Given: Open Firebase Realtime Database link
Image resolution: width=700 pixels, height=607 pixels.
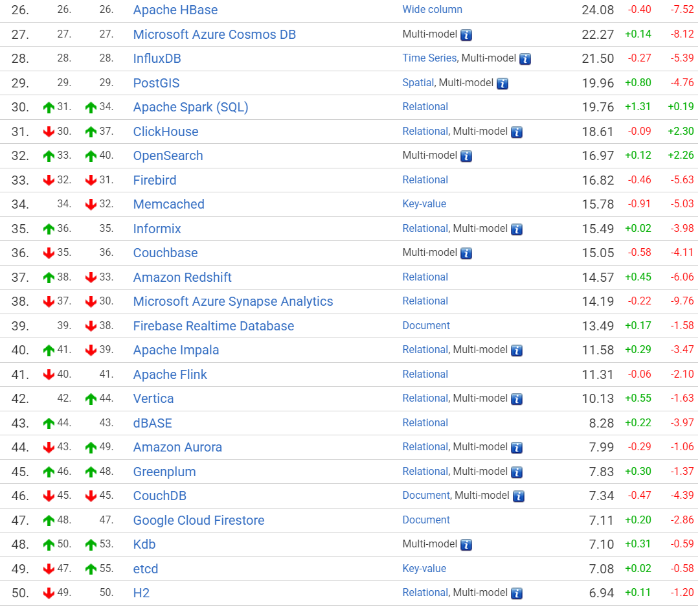Looking at the screenshot, I should [x=214, y=326].
